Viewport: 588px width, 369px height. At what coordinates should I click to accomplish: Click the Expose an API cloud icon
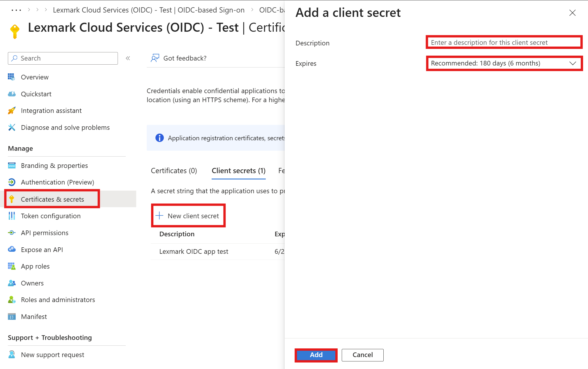coord(12,249)
